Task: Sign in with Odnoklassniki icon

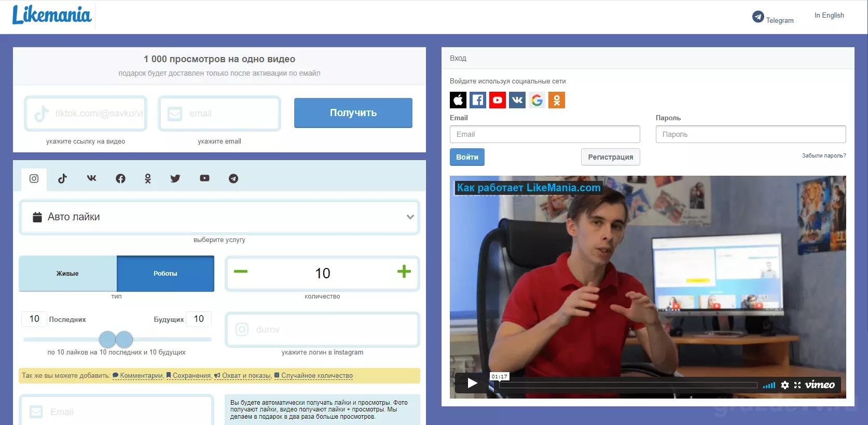Action: click(x=557, y=100)
